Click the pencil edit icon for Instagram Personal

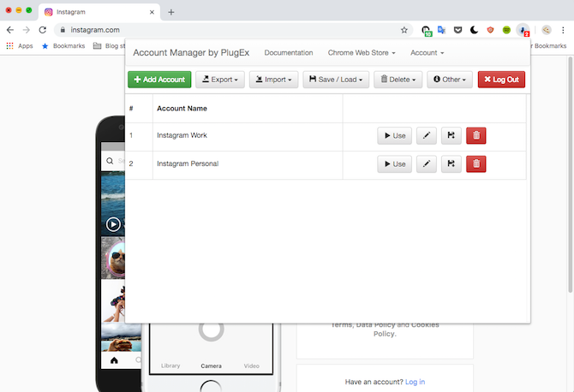click(x=426, y=163)
